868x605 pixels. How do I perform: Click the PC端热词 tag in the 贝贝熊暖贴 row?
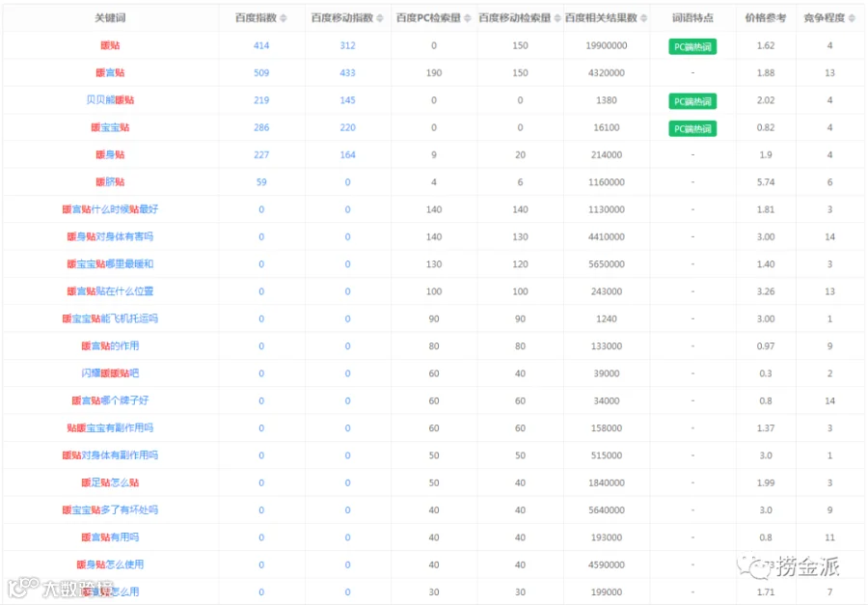coord(692,101)
